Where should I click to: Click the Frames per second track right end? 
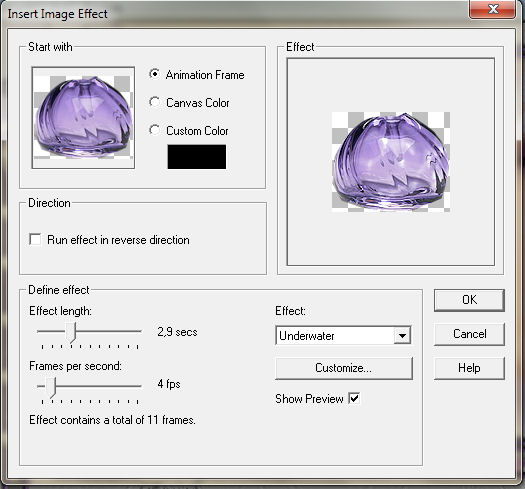click(139, 386)
